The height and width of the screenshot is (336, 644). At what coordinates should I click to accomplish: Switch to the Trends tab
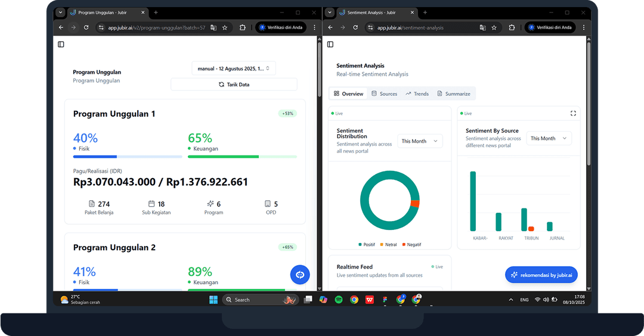coord(417,94)
